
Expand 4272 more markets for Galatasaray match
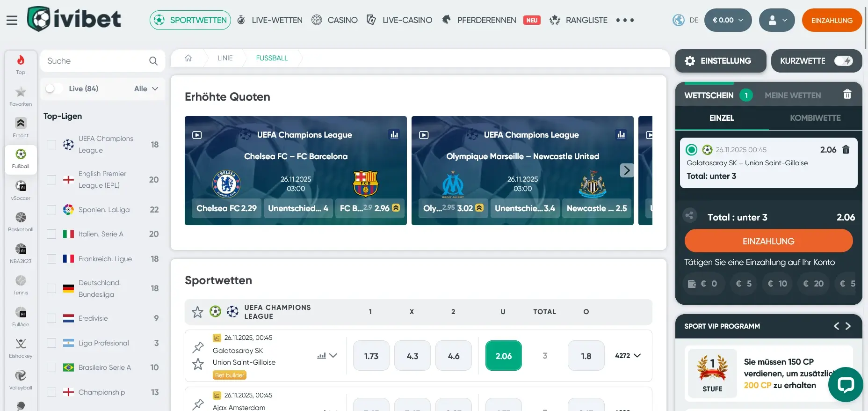(628, 356)
